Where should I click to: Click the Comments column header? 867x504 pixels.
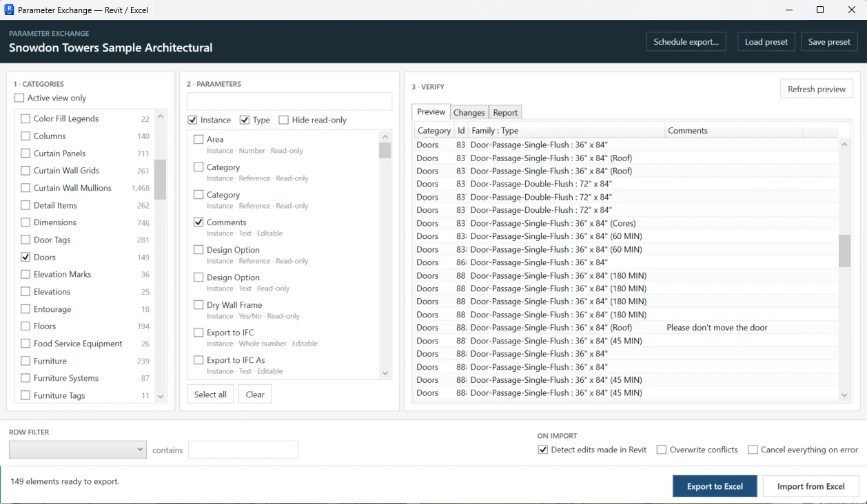coord(733,130)
